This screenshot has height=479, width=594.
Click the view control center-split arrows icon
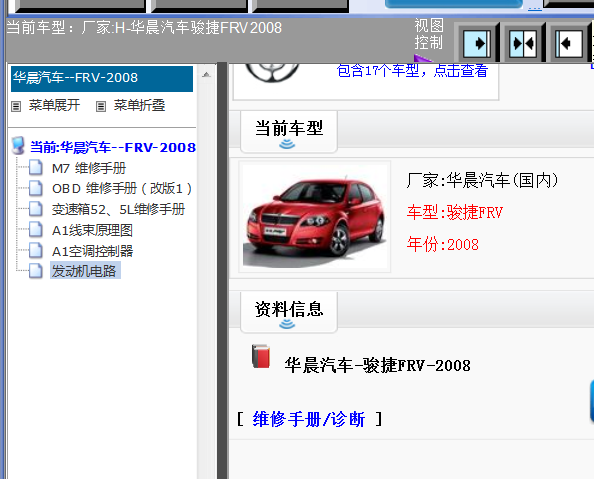(523, 44)
